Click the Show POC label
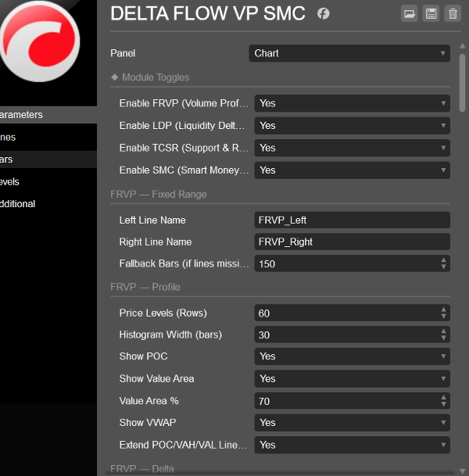This screenshot has width=469, height=476. [144, 356]
